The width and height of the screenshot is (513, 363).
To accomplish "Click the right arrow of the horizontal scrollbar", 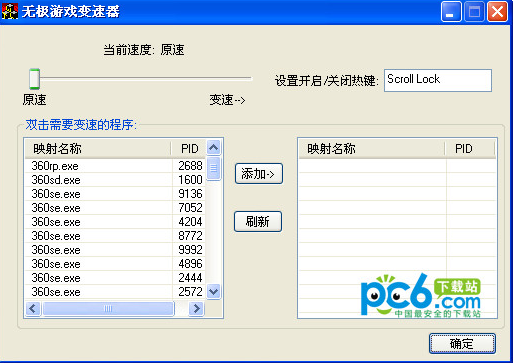I will (196, 308).
